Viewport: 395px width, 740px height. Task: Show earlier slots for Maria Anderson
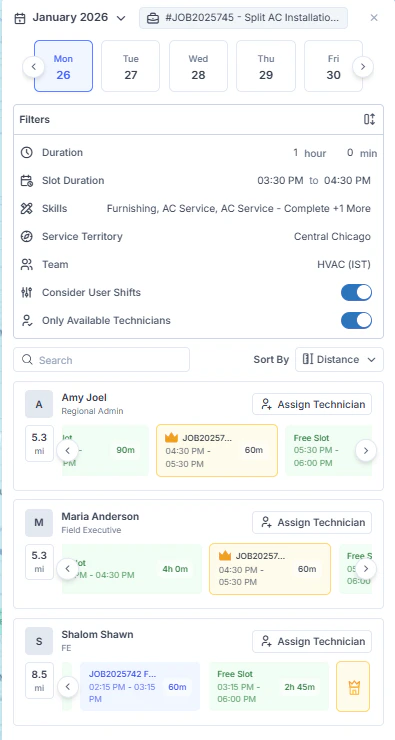tap(67, 569)
